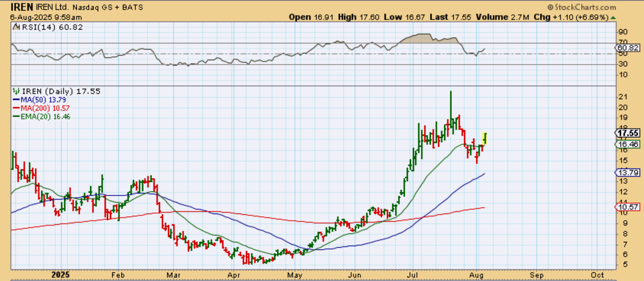Click the red 10.57 MA tag on the price axis

tap(628, 207)
